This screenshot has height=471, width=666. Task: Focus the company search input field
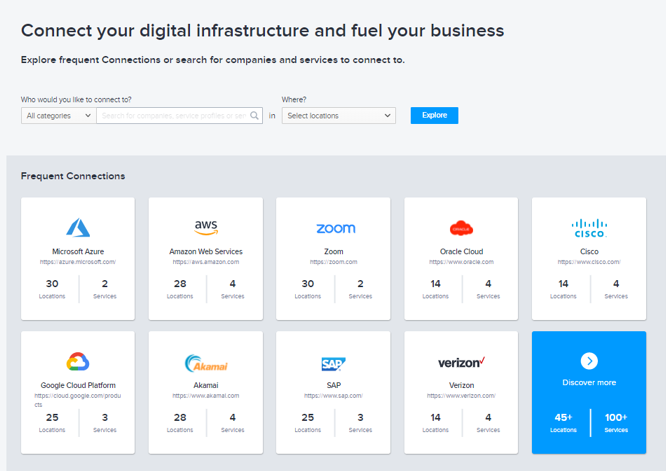click(x=179, y=116)
